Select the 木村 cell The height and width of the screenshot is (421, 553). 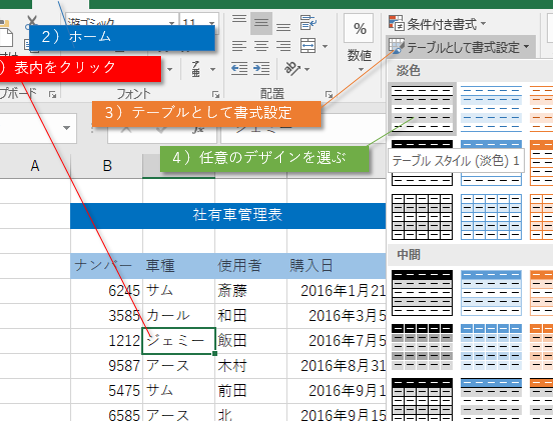click(251, 366)
